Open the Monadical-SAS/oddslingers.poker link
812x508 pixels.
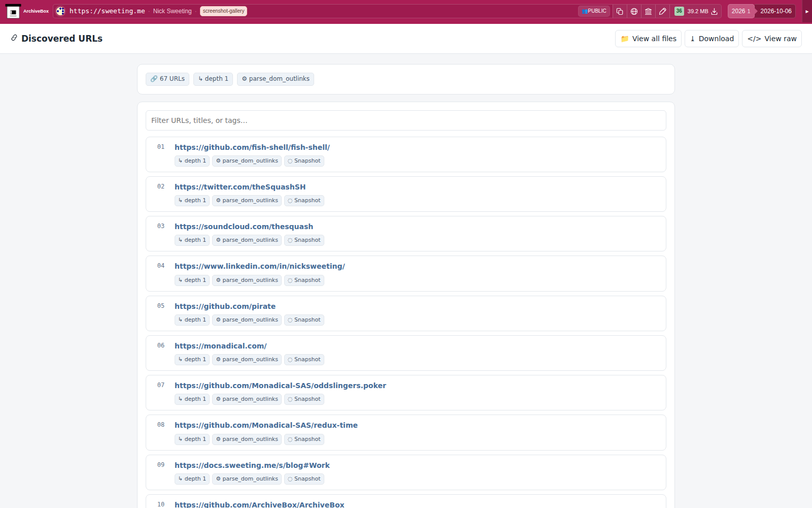pos(280,386)
